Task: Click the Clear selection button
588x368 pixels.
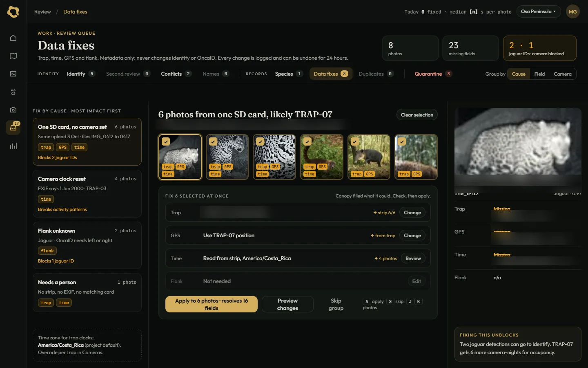Action: (x=417, y=115)
